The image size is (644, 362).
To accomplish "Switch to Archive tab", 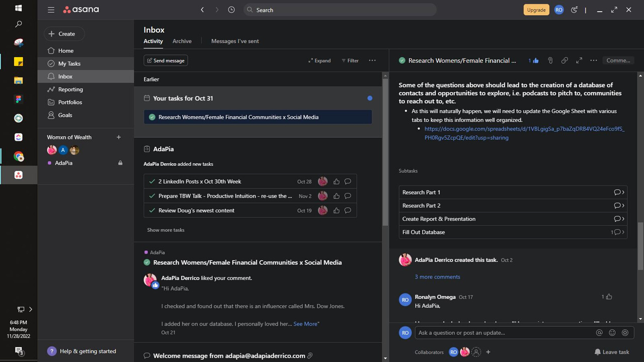I will (x=182, y=41).
